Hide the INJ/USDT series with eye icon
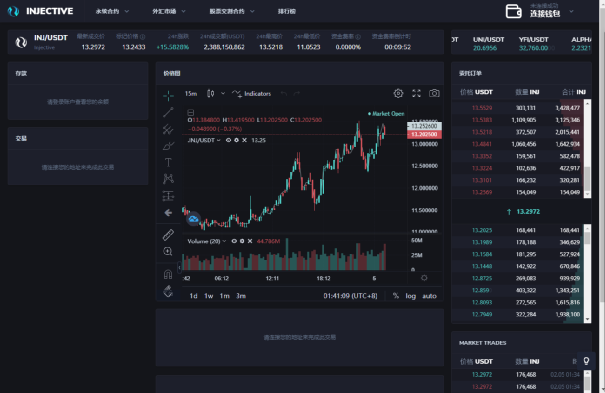Viewport: 605px width, 393px height. click(228, 140)
